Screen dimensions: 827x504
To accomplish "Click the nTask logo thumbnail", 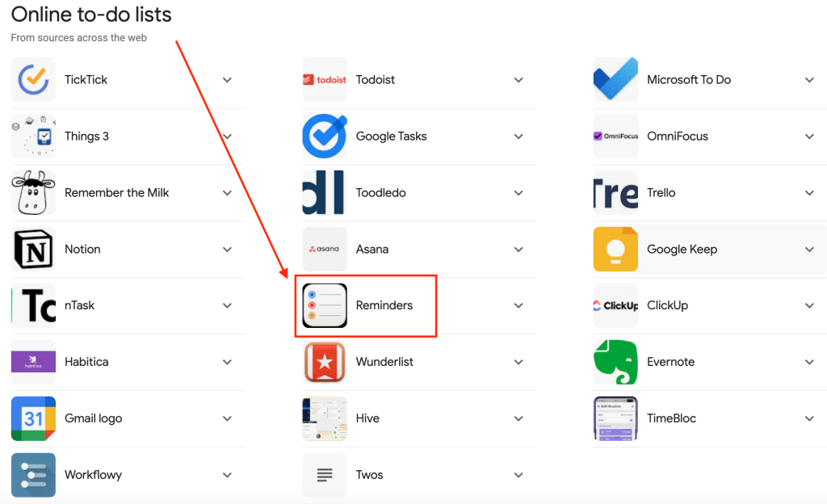I will point(33,305).
